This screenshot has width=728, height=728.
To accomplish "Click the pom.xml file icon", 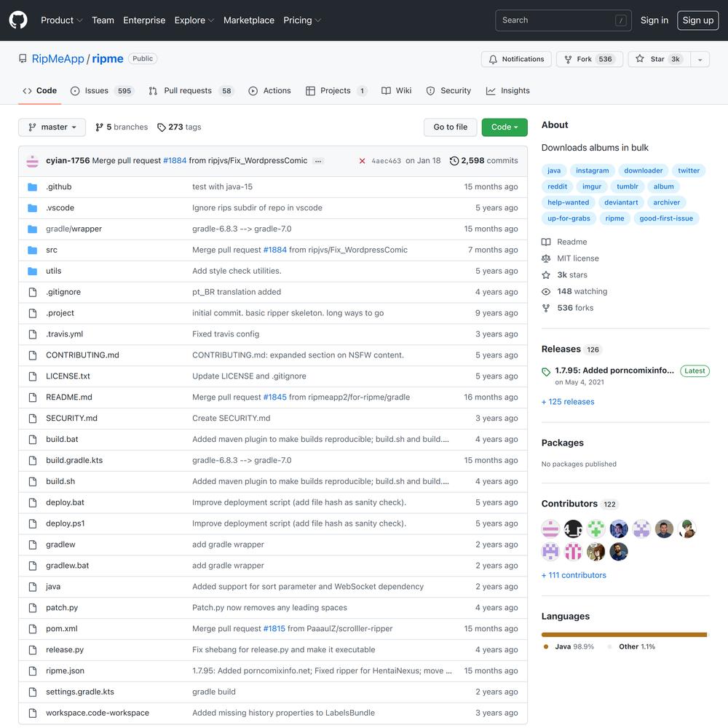I will coord(33,629).
